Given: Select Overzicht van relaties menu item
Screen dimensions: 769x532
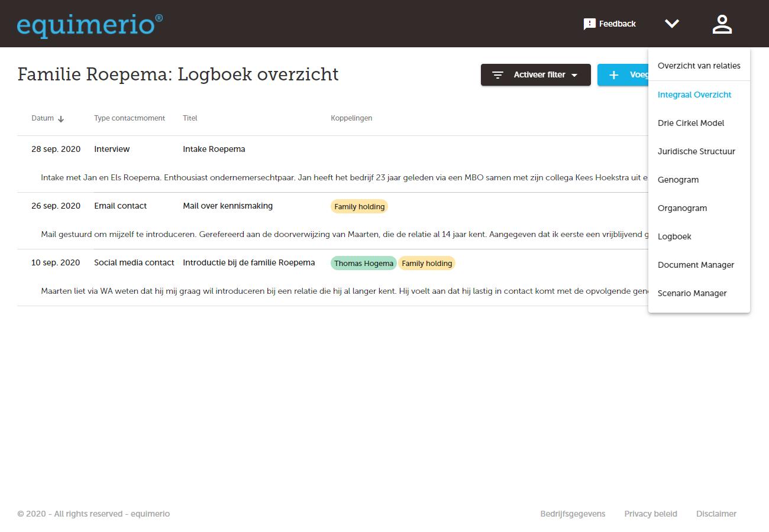Looking at the screenshot, I should point(699,66).
